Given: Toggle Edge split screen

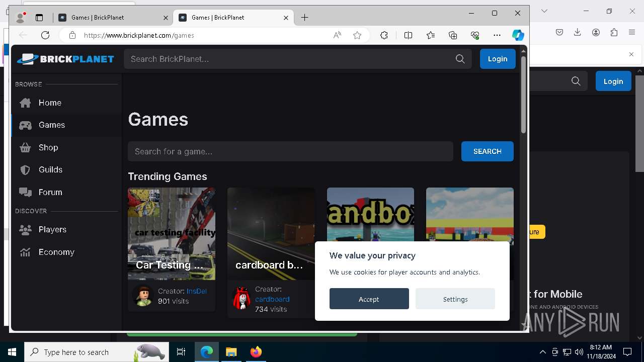Looking at the screenshot, I should click(x=408, y=35).
